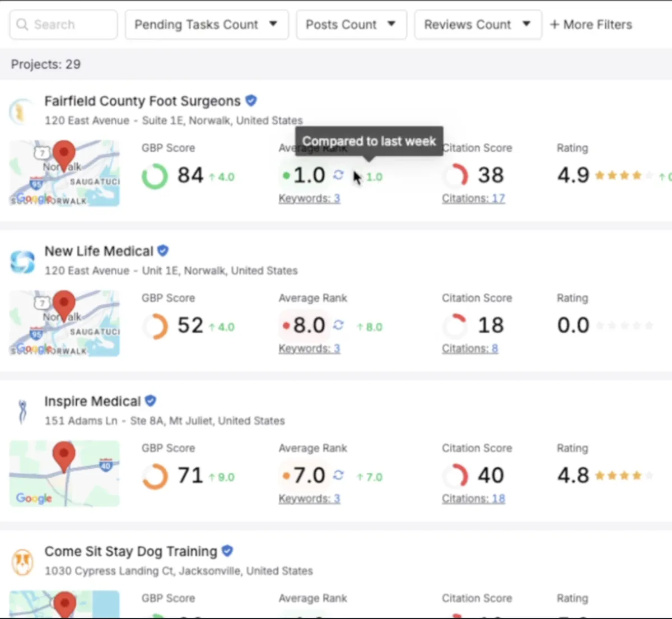Click the Citation Score 18 ring icon
The image size is (672, 619).
click(x=455, y=326)
